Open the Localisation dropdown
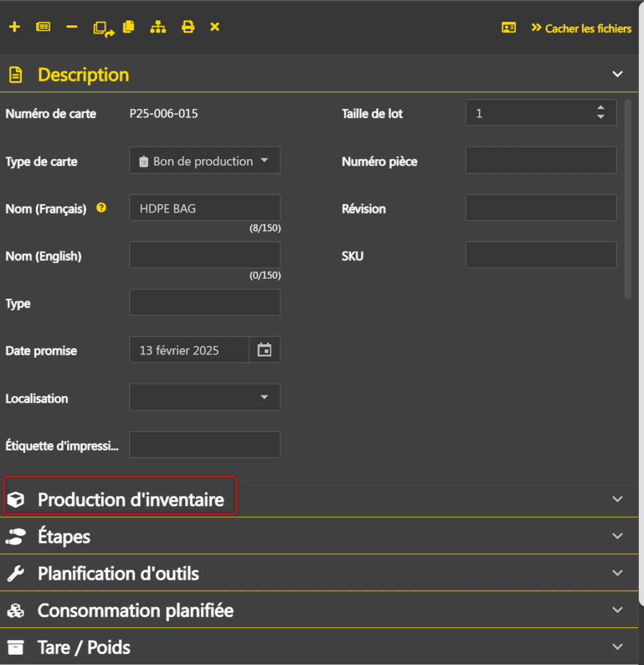This screenshot has height=665, width=644. click(205, 397)
